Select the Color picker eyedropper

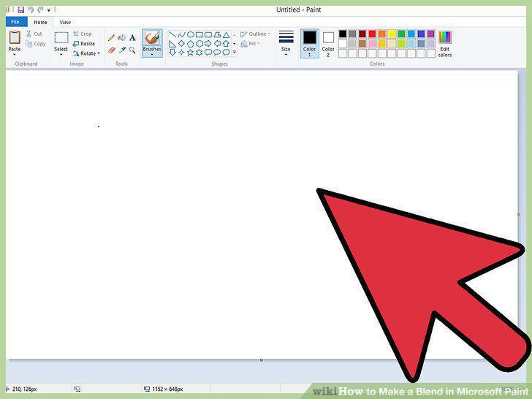[x=122, y=50]
